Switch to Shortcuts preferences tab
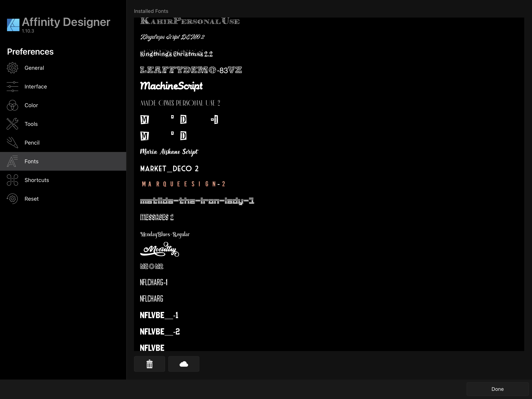532x399 pixels. [63, 180]
